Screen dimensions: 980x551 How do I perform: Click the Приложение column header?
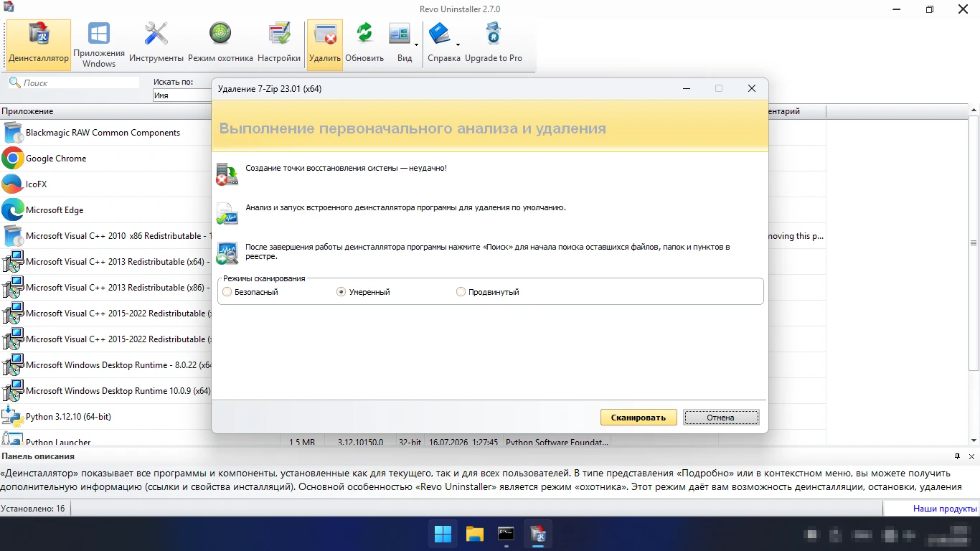pos(106,111)
